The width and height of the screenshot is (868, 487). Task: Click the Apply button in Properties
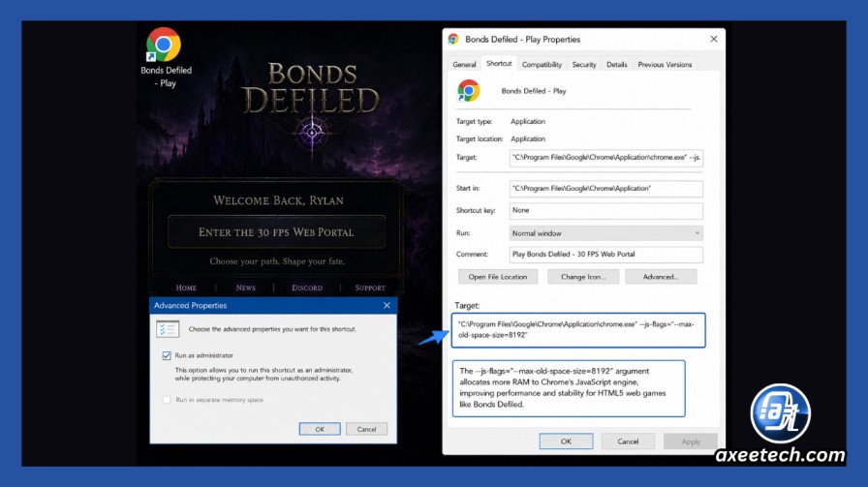[691, 441]
